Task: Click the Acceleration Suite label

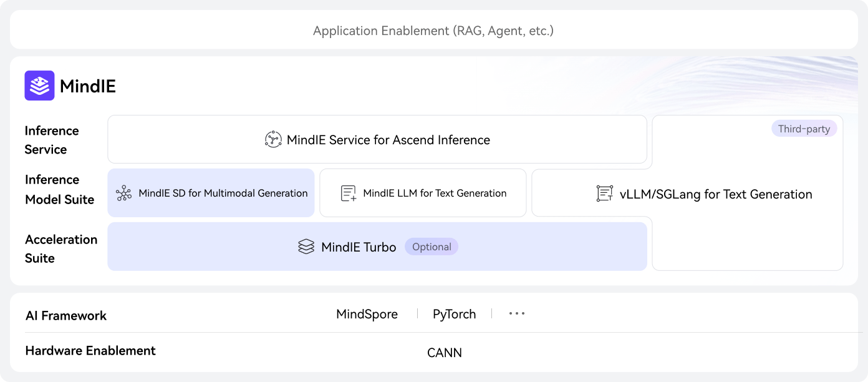Action: pos(60,248)
